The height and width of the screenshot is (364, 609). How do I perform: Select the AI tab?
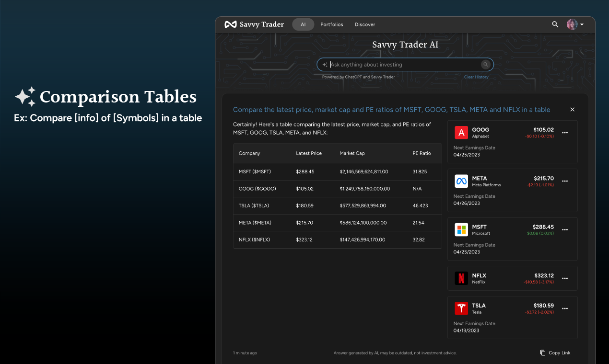[303, 24]
